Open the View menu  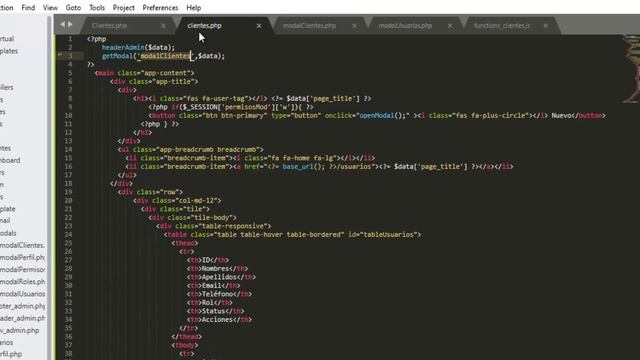(50, 7)
